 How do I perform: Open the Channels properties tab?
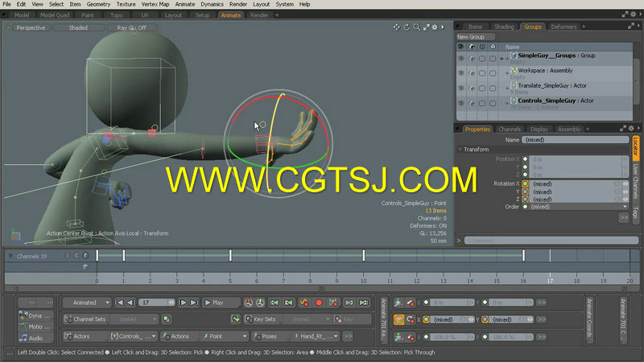click(x=510, y=129)
